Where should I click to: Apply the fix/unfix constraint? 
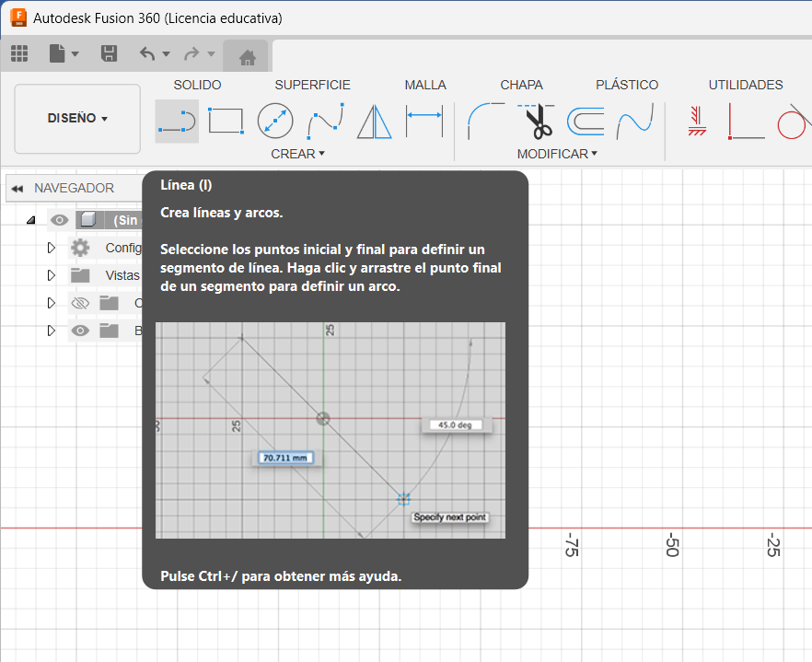[x=697, y=122]
